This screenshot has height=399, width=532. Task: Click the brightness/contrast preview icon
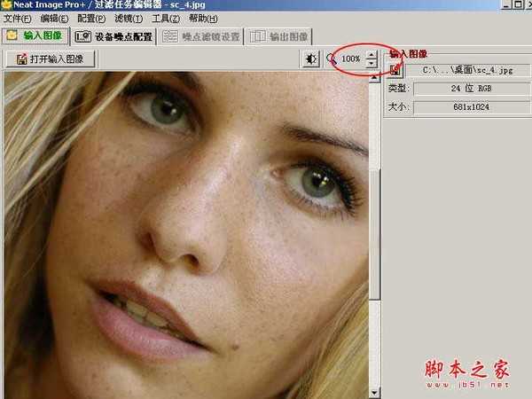point(311,59)
